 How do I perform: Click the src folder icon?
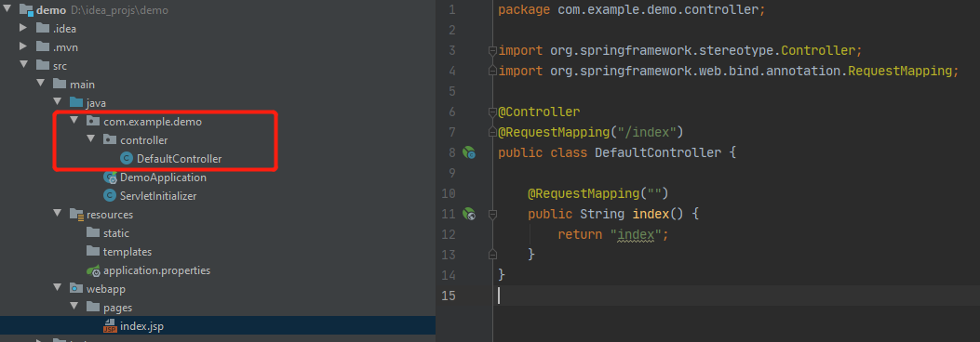pyautogui.click(x=43, y=65)
